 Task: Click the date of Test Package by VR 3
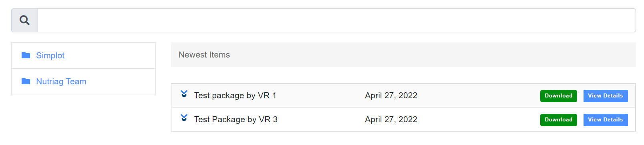[391, 119]
